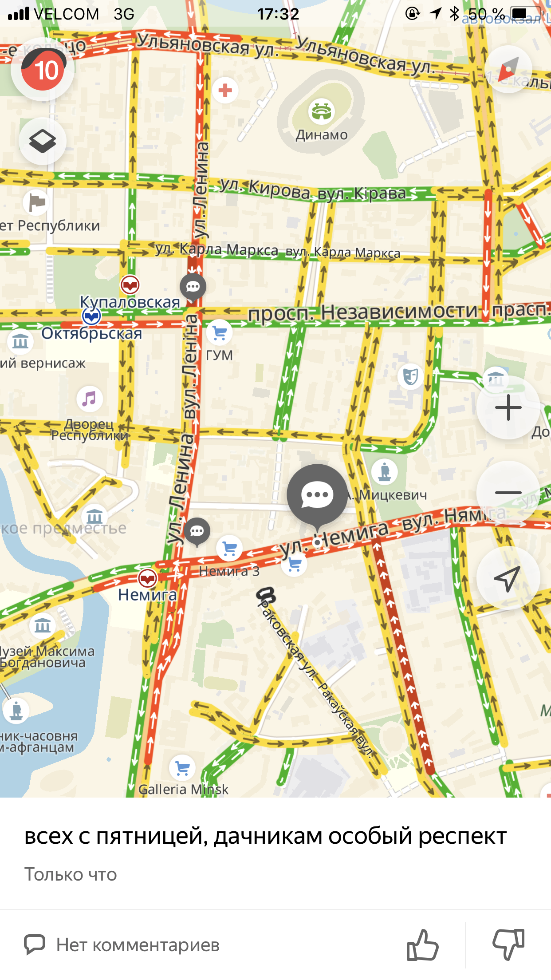Tap the compass orientation button

tap(508, 70)
